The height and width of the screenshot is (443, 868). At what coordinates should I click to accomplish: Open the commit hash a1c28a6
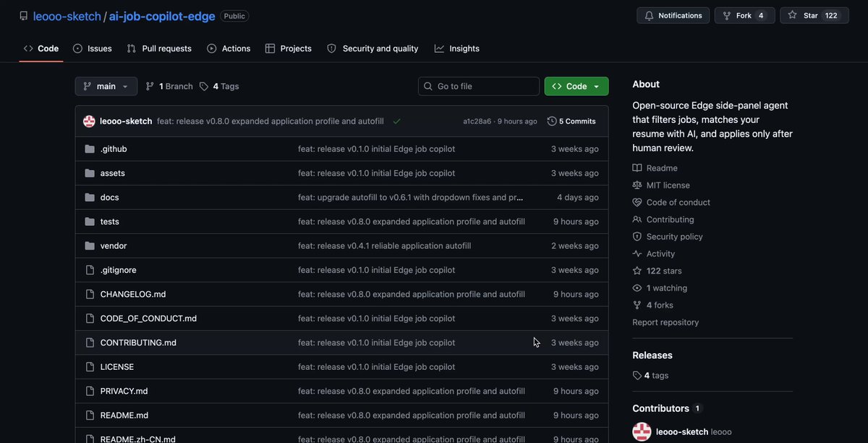[477, 122]
